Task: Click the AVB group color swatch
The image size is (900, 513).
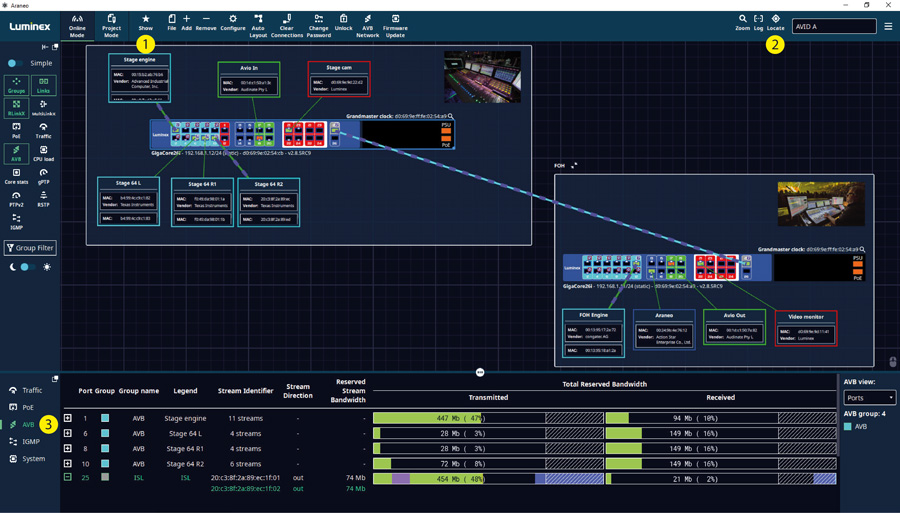Action: pos(848,426)
